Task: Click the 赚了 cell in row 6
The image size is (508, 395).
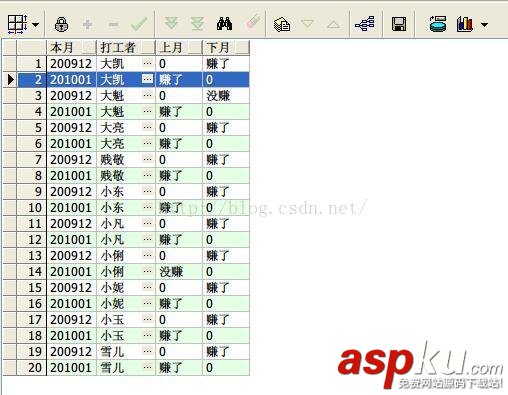Action: pos(179,143)
